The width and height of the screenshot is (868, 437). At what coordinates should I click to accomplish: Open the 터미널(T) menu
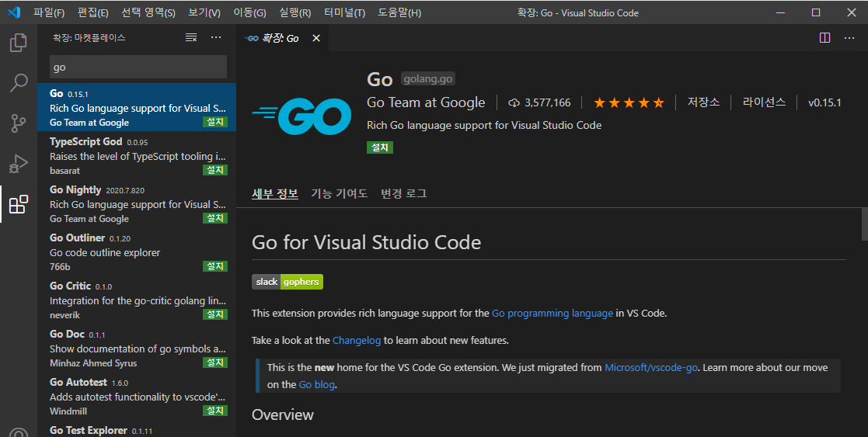(344, 12)
